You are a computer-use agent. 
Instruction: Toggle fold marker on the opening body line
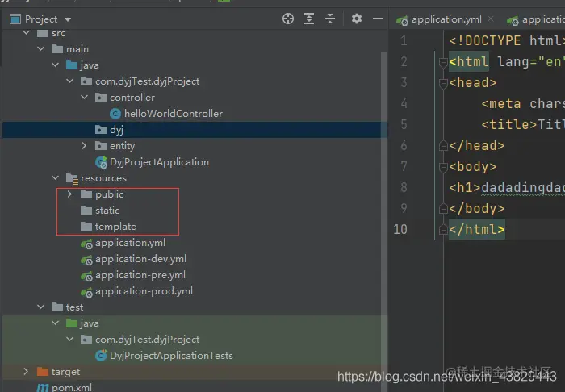point(443,167)
